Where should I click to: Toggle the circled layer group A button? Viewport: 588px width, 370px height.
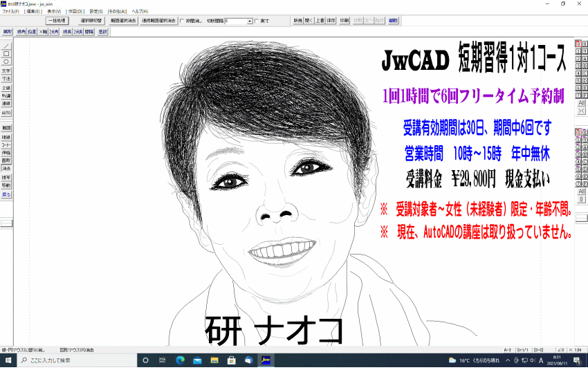(585, 147)
